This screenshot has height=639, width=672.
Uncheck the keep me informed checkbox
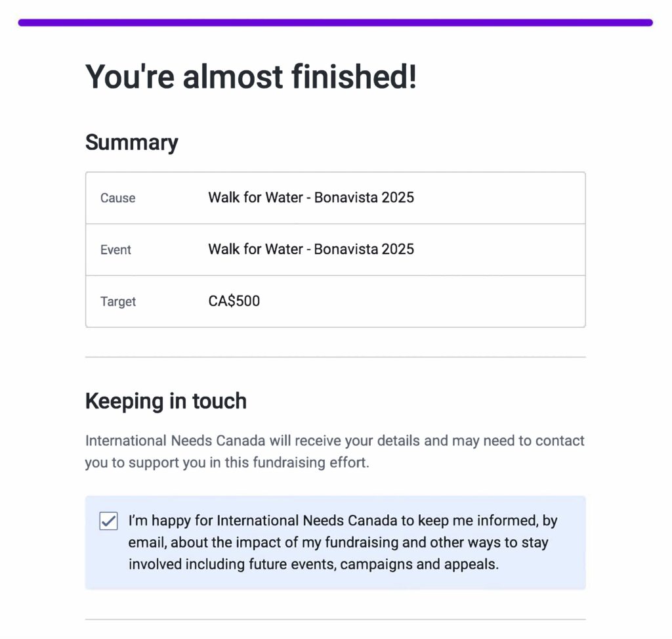click(108, 521)
